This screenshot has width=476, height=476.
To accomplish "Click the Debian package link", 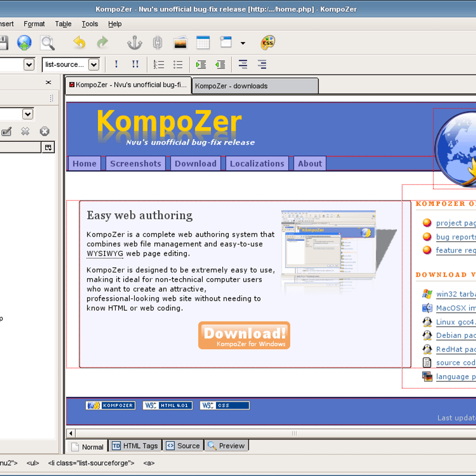I will [x=456, y=335].
